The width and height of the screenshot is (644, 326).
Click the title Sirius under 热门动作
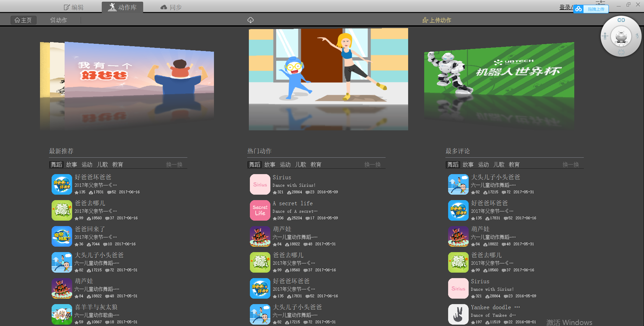(282, 177)
